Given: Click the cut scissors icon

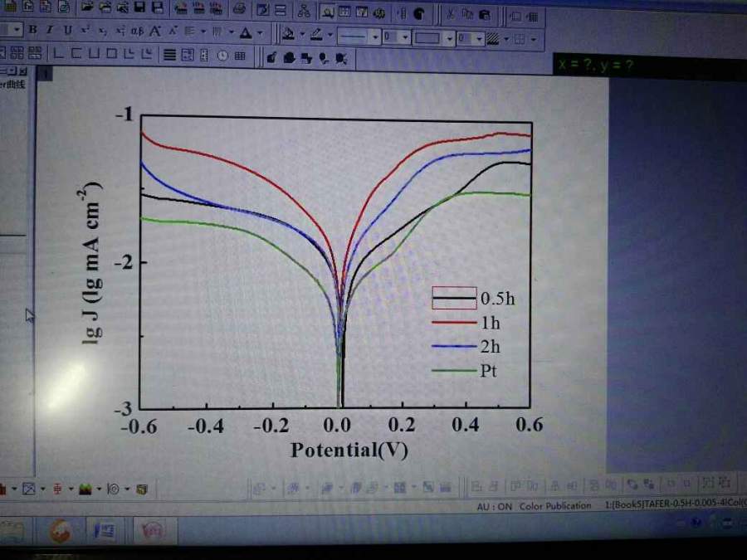Looking at the screenshot, I should 450,14.
